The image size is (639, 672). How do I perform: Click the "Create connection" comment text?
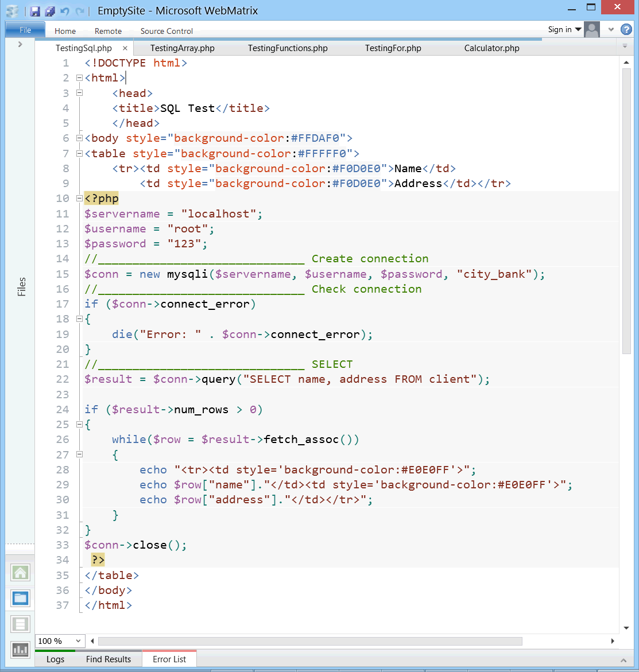pos(370,259)
